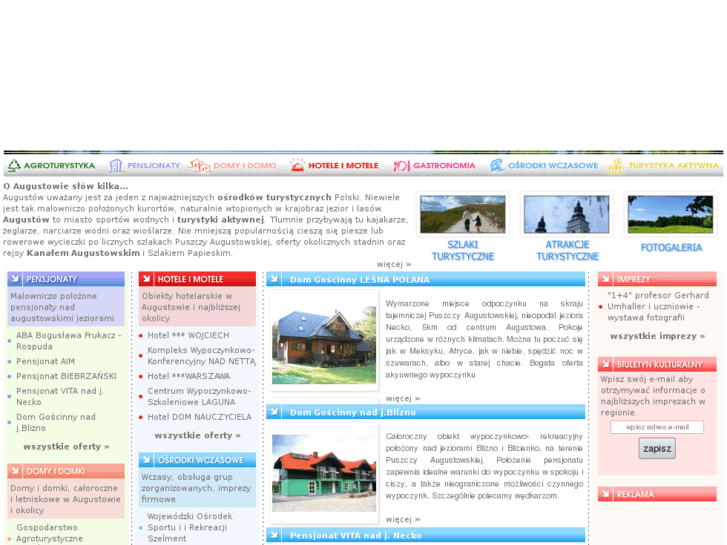The height and width of the screenshot is (545, 727).
Task: Click LEŚNA POLANA house photo
Action: [x=324, y=345]
